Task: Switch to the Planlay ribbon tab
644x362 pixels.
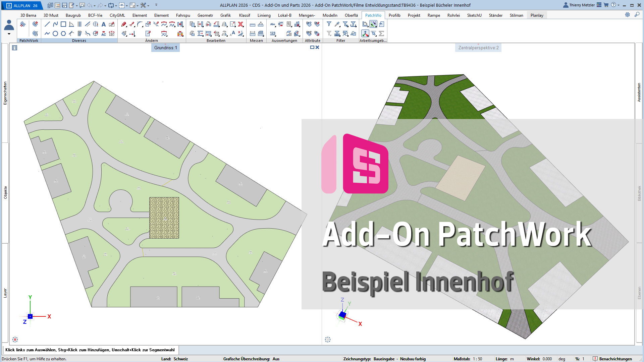Action: (x=537, y=15)
